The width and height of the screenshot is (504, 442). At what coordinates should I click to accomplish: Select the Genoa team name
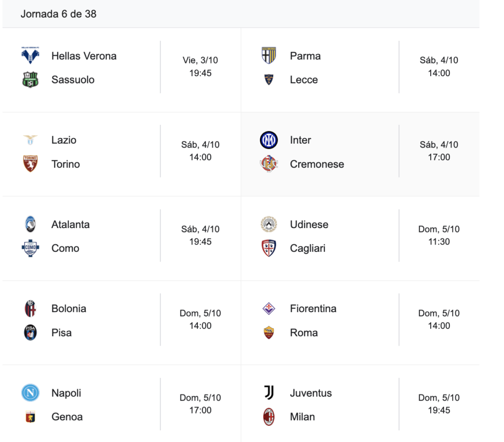click(x=67, y=417)
